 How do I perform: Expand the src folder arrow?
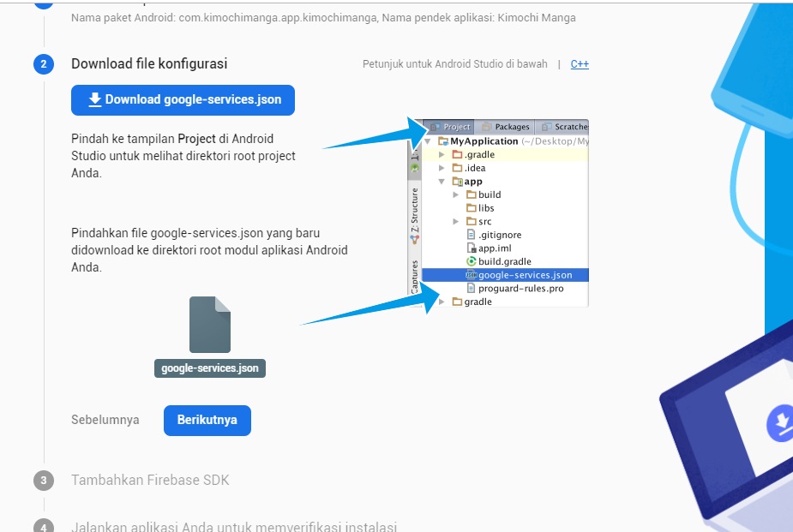456,221
